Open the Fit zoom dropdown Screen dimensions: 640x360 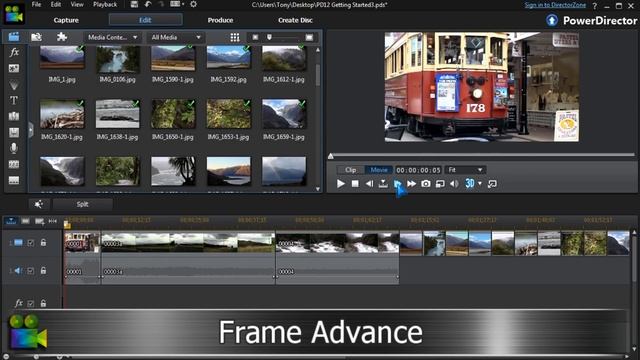pos(465,170)
